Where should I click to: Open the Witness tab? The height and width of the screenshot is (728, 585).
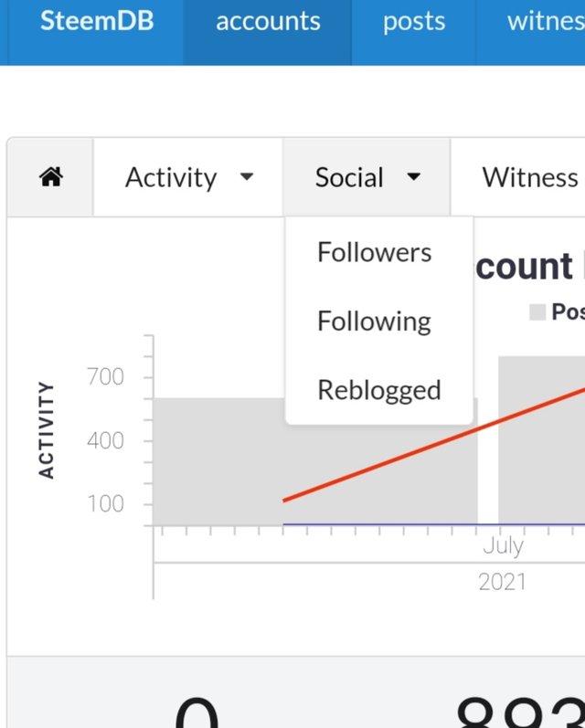[530, 177]
